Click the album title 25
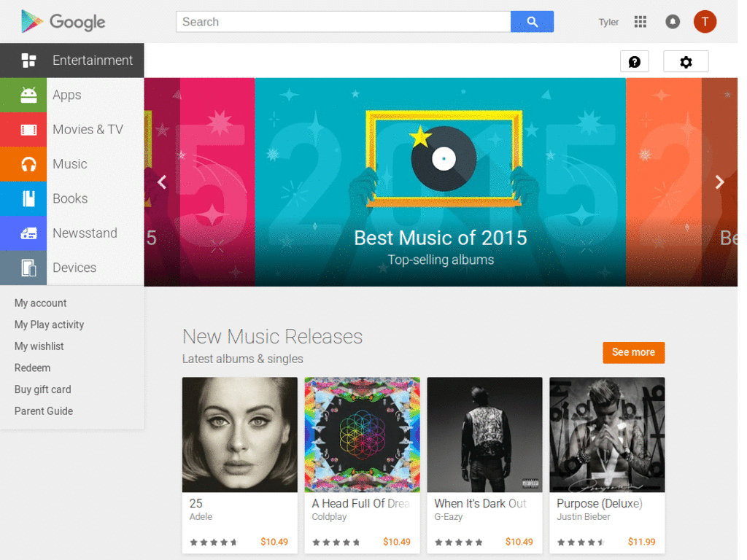Viewport: 747px width, 560px height. coord(196,503)
